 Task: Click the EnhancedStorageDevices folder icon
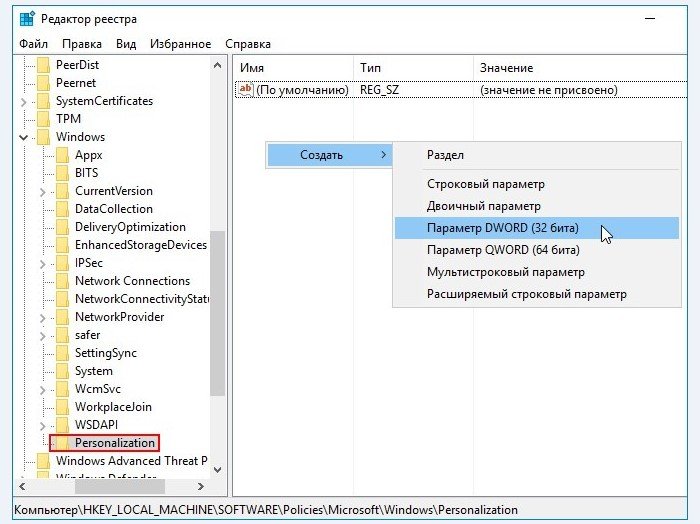(62, 245)
